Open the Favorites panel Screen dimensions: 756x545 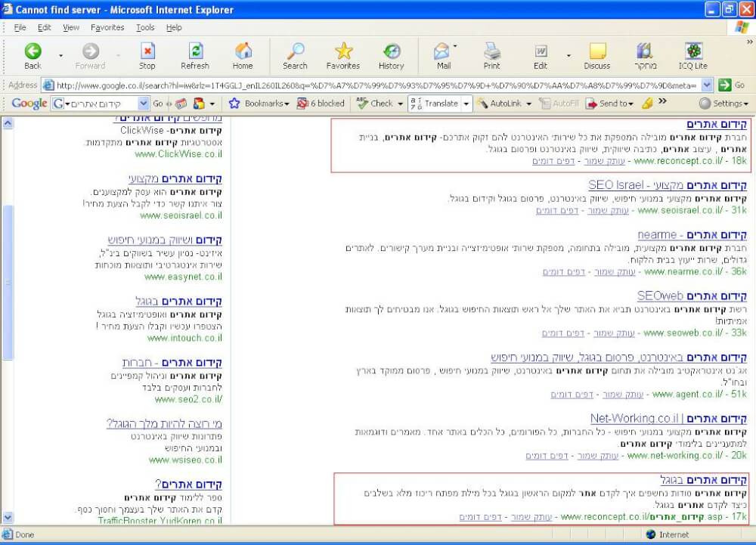[342, 56]
